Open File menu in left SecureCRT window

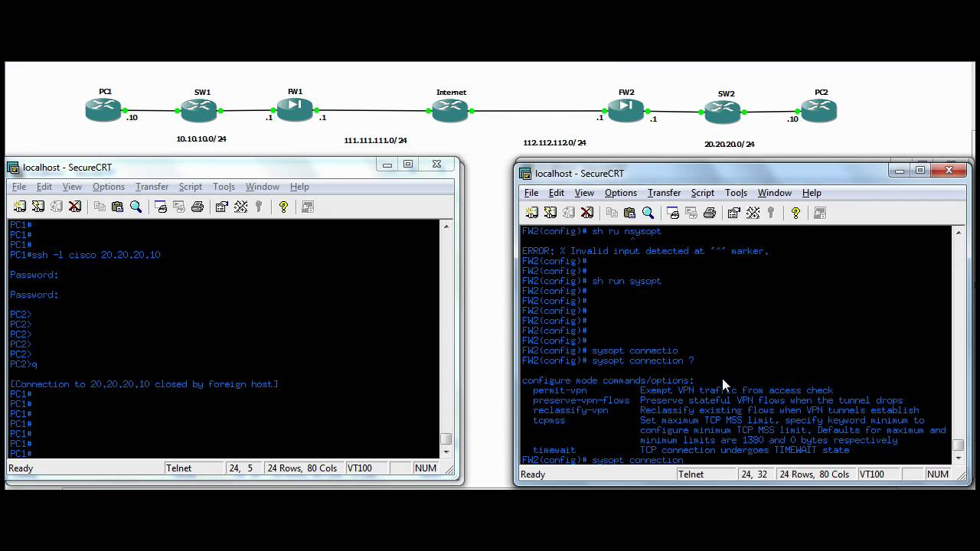(19, 187)
